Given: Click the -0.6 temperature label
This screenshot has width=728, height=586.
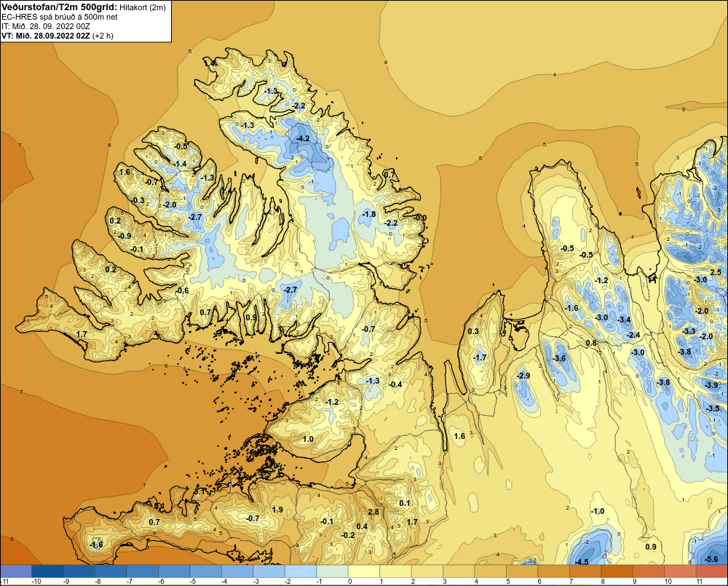Looking at the screenshot, I should (182, 290).
